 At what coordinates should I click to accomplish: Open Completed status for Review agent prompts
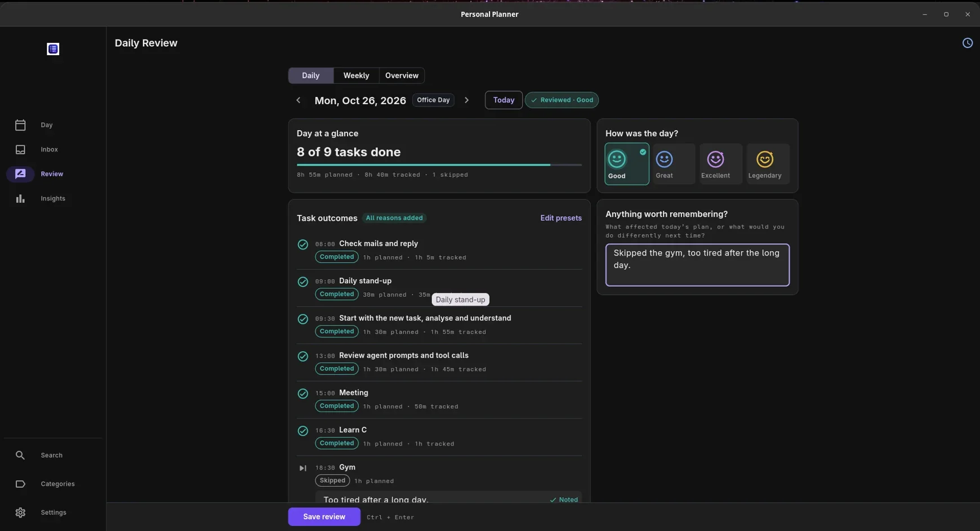click(x=337, y=369)
